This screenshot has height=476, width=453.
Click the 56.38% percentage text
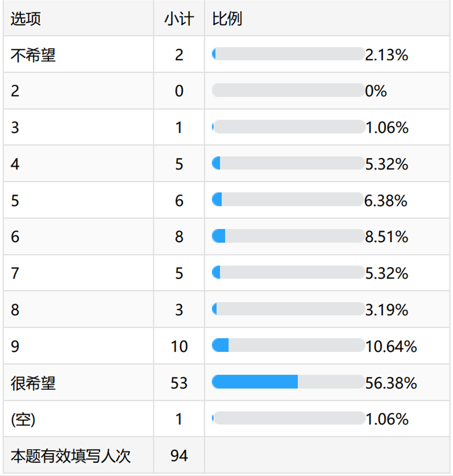click(x=391, y=383)
